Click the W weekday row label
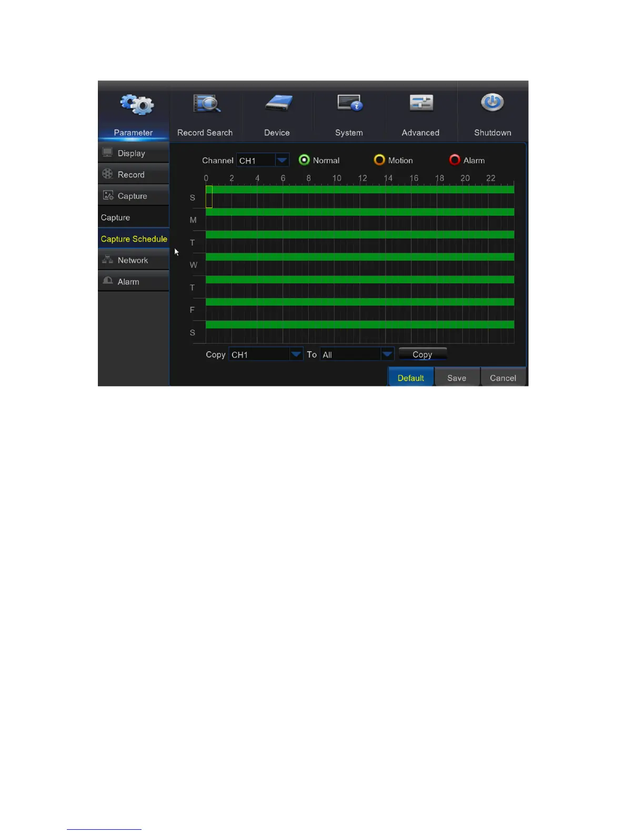 click(x=193, y=265)
